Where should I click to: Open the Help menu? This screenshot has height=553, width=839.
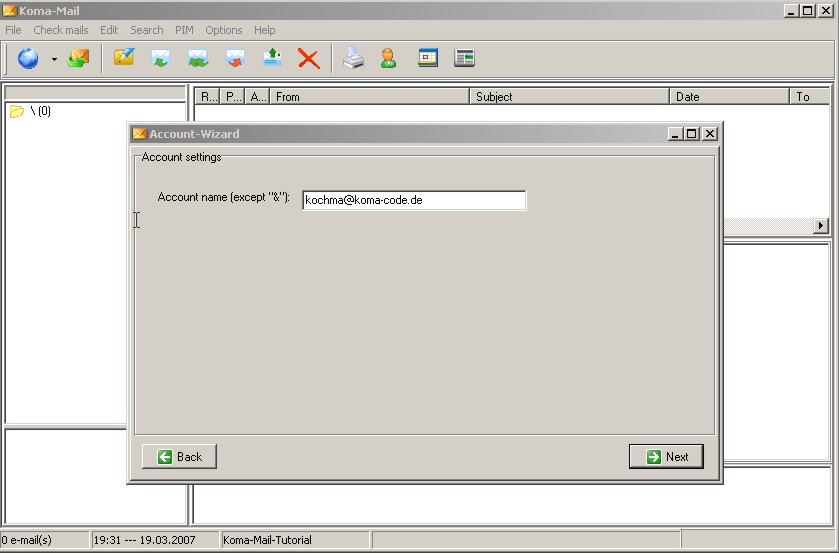[x=264, y=30]
